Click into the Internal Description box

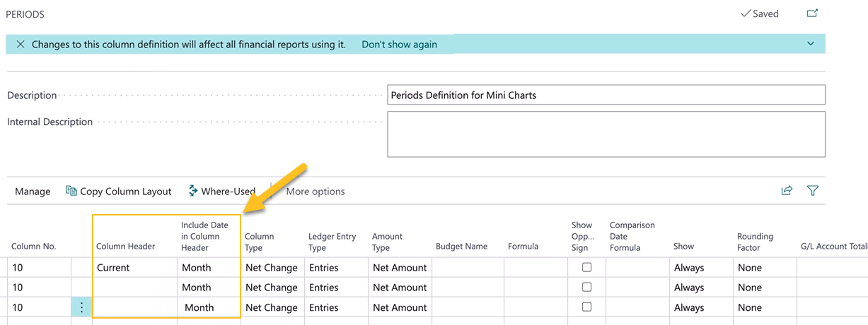(606, 134)
